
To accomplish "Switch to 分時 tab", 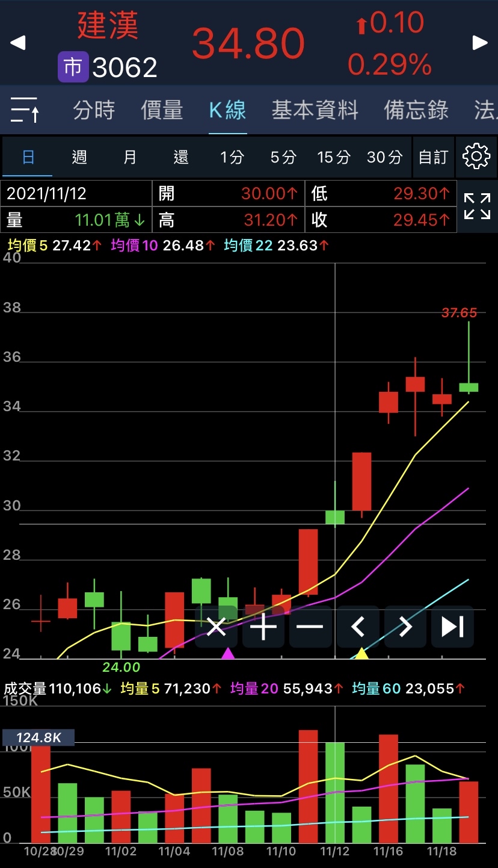I will (94, 110).
